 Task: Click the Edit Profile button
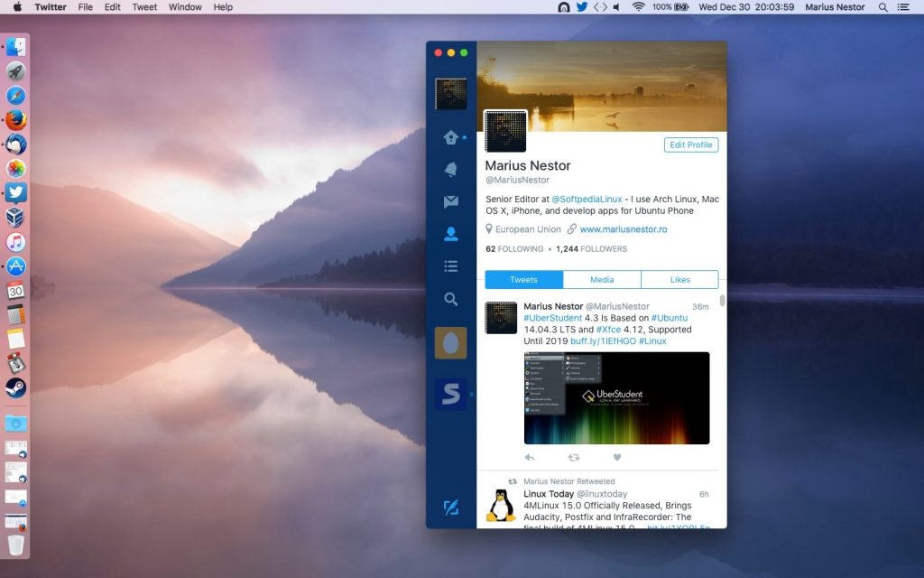(691, 144)
